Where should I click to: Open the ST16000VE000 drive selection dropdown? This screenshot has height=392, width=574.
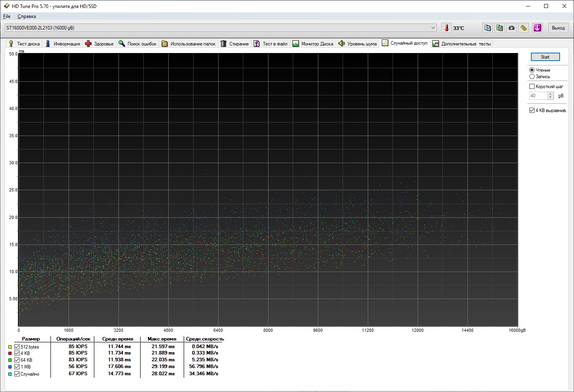(x=221, y=28)
